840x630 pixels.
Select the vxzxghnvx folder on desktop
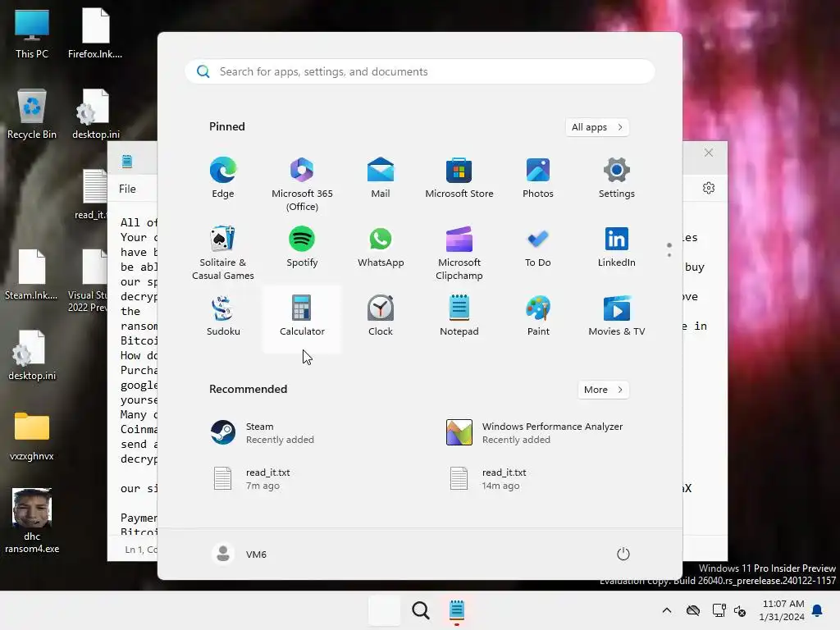coord(32,436)
